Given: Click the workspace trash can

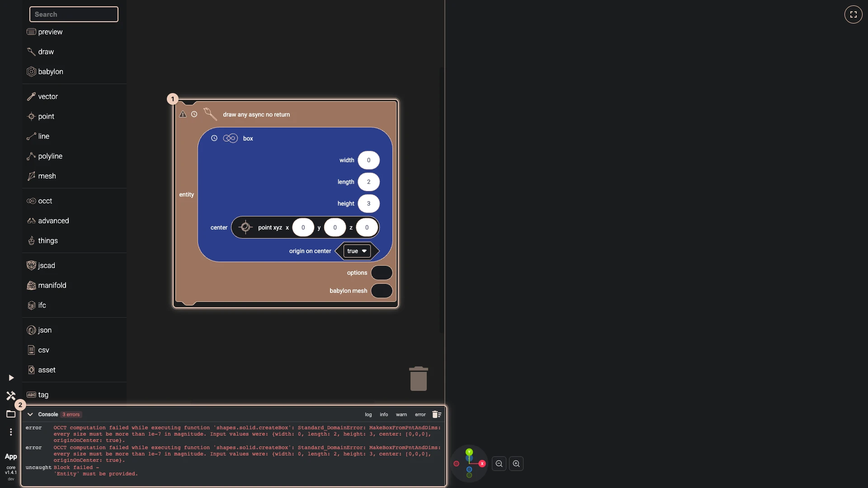Looking at the screenshot, I should tap(419, 379).
